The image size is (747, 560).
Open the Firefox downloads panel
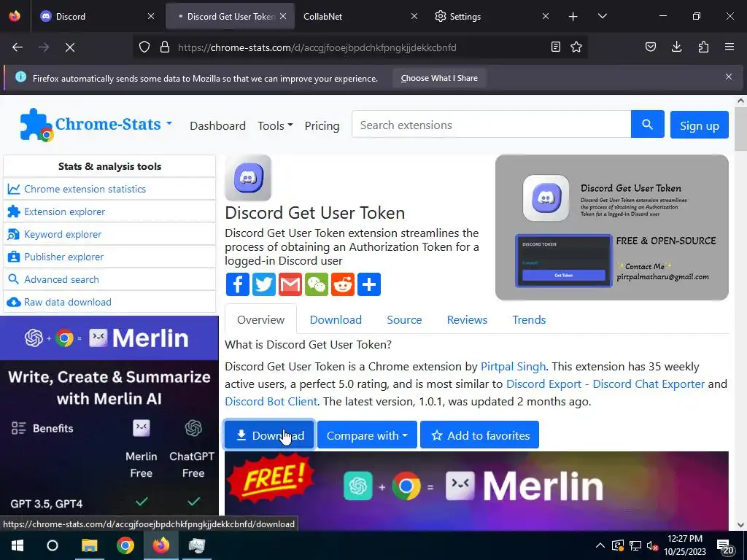(676, 47)
